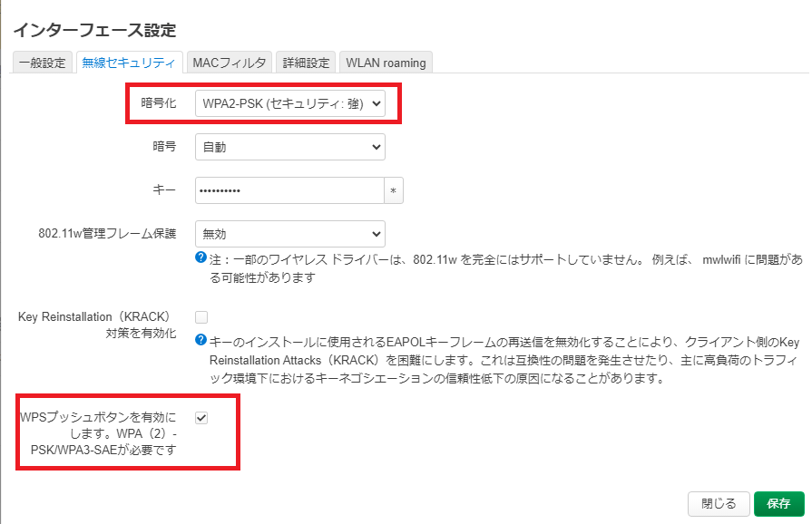Close the dialog with the 閉じる button
Screen dimensions: 812x524
point(719,503)
